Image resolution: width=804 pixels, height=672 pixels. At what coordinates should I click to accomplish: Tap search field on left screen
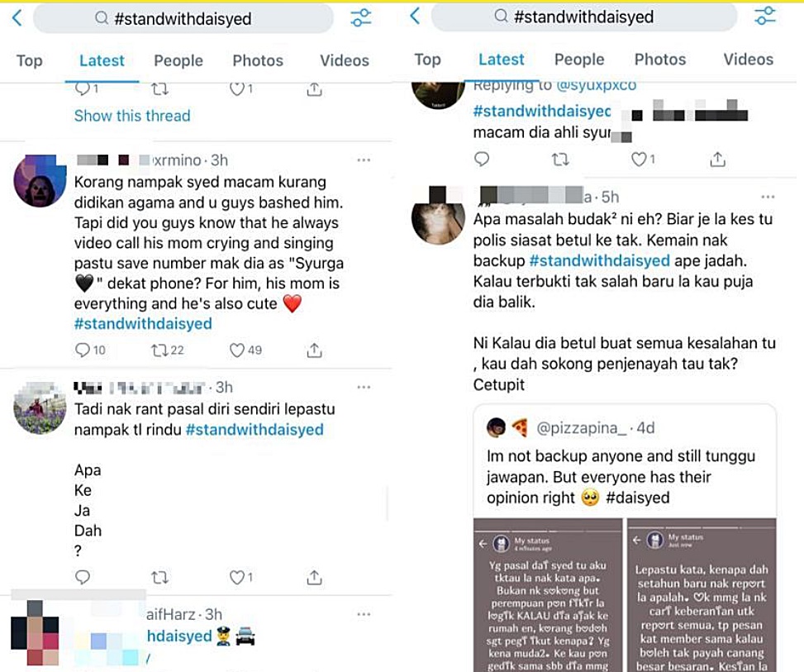183,19
